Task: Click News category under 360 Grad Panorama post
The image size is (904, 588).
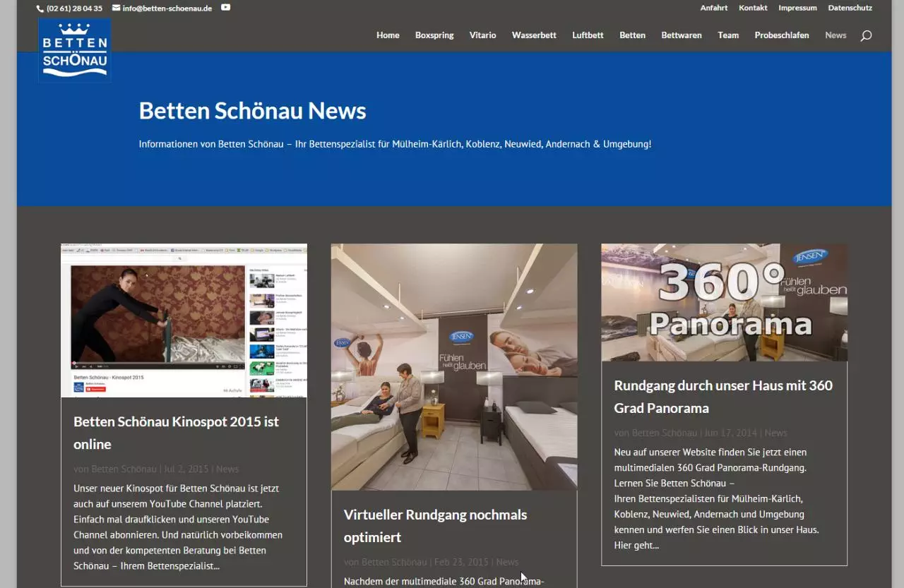Action: [775, 433]
